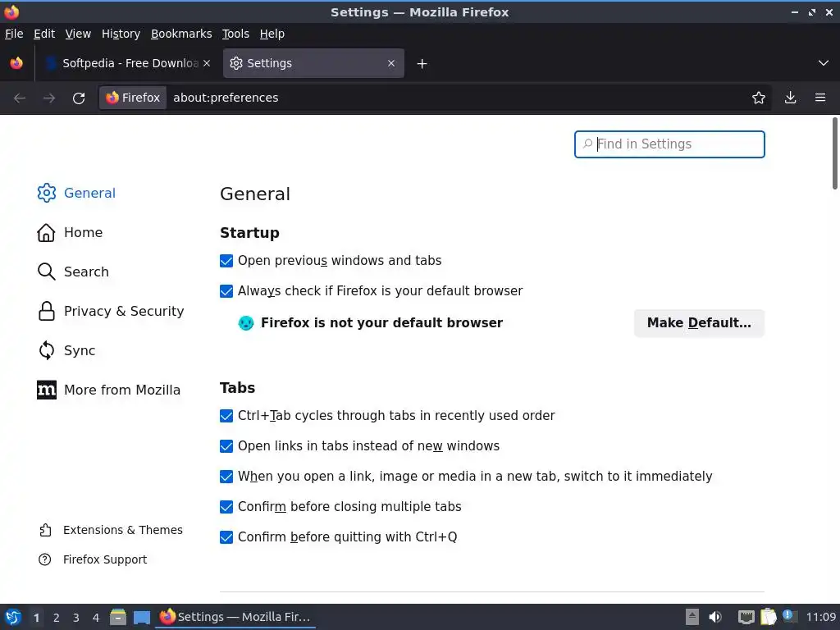The width and height of the screenshot is (840, 630).
Task: Open the Downloads panel
Action: (x=790, y=98)
